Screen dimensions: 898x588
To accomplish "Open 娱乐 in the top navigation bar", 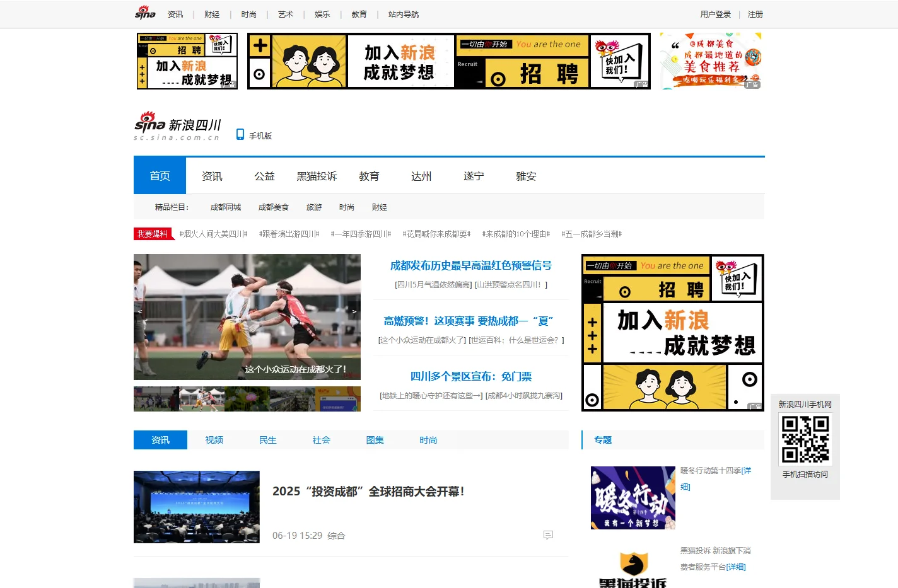I will (322, 14).
